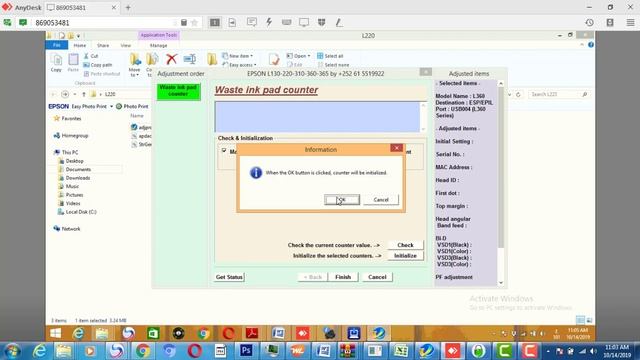This screenshot has width=640, height=360.
Task: Open the Easy access dropdown
Action: 239,65
